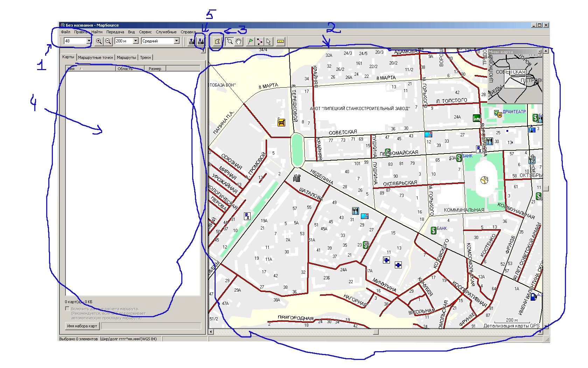This screenshot has width=588, height=368.
Task: Pick the yellow ruler distance tool
Action: [280, 41]
